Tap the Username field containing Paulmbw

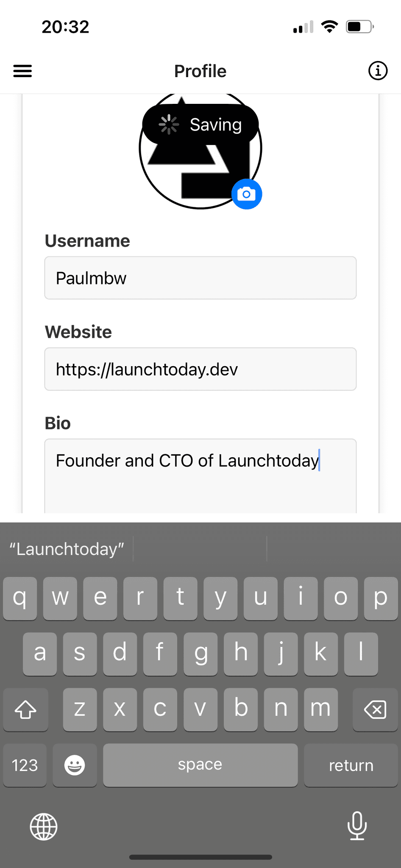tap(200, 278)
